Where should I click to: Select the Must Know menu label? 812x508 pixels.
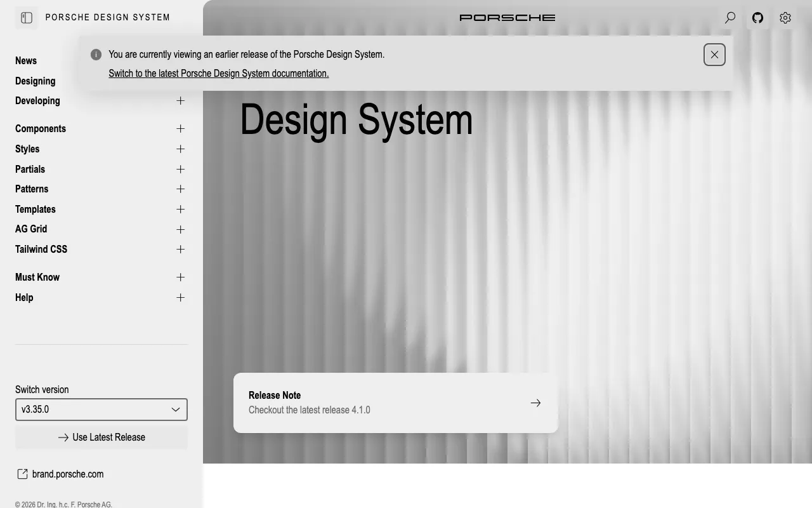(37, 277)
